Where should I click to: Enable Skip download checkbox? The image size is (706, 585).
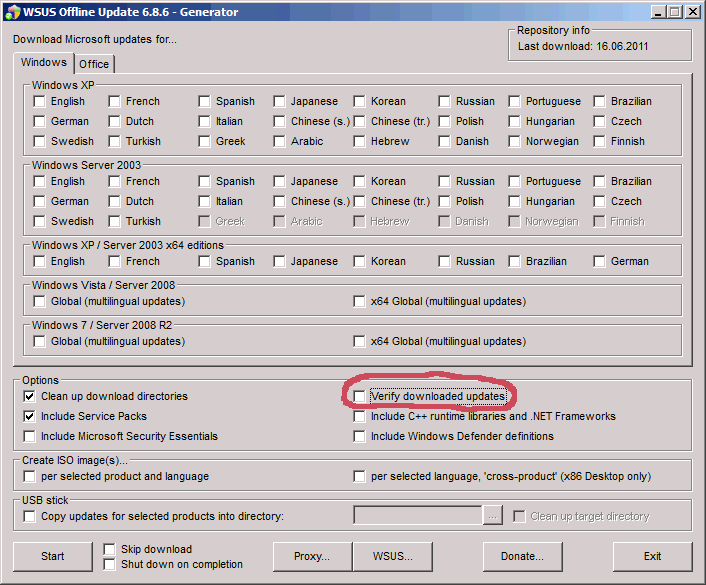pyautogui.click(x=110, y=550)
